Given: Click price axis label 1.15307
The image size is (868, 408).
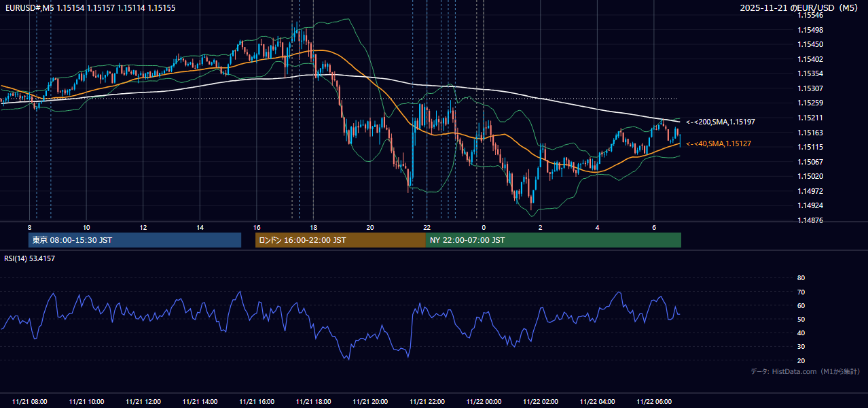Looking at the screenshot, I should pos(810,88).
